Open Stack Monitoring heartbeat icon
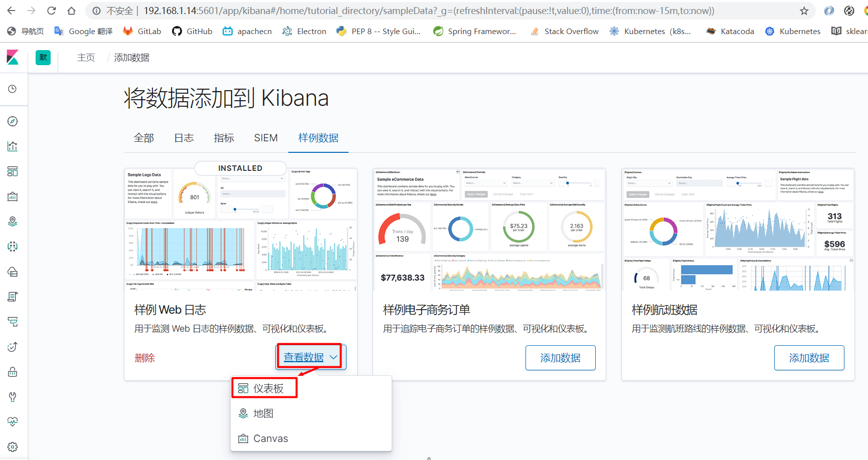868x460 pixels. click(x=13, y=421)
